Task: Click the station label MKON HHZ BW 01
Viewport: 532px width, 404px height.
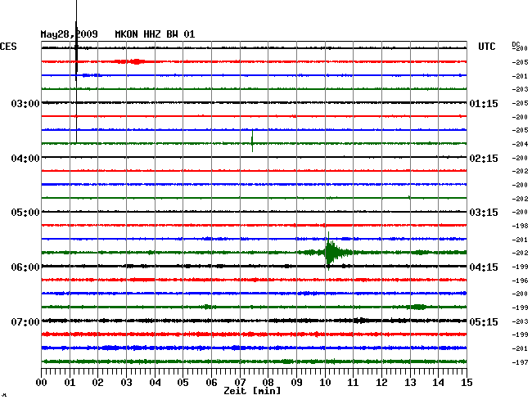Action: [x=155, y=34]
